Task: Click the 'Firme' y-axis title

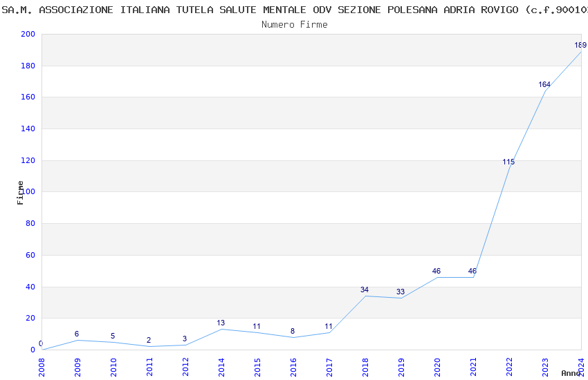Action: click(20, 193)
